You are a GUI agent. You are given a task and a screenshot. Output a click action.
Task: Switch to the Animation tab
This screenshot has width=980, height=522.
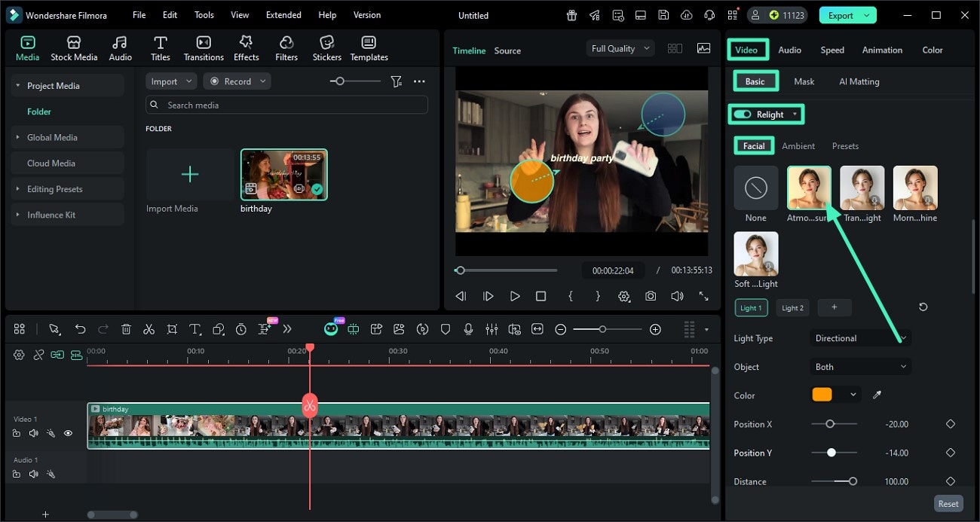[x=882, y=50]
